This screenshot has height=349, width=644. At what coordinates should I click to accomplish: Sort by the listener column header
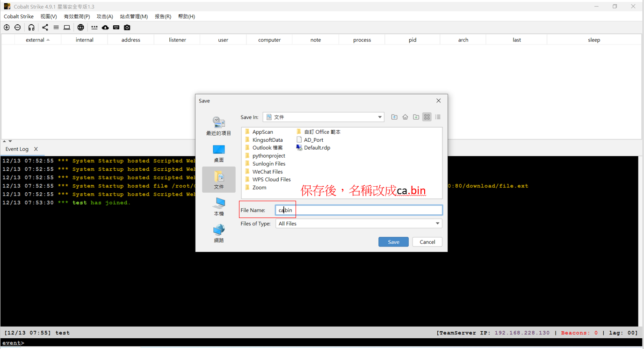(177, 40)
